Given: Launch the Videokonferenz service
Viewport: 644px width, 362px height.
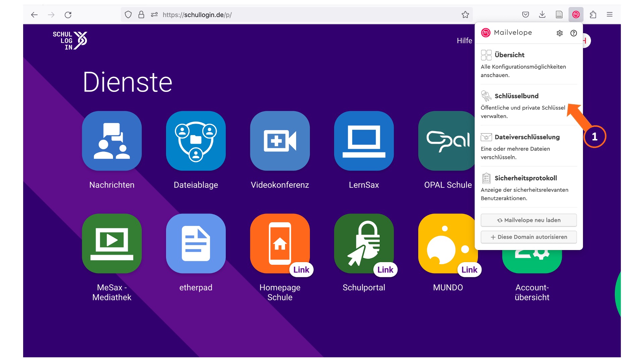Looking at the screenshot, I should (x=280, y=141).
